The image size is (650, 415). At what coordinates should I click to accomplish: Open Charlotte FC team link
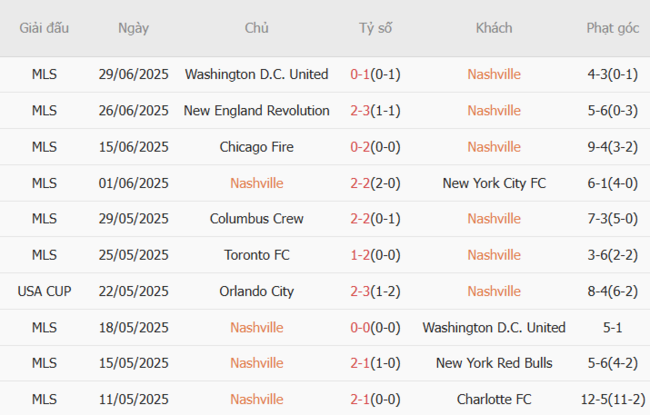pyautogui.click(x=494, y=399)
